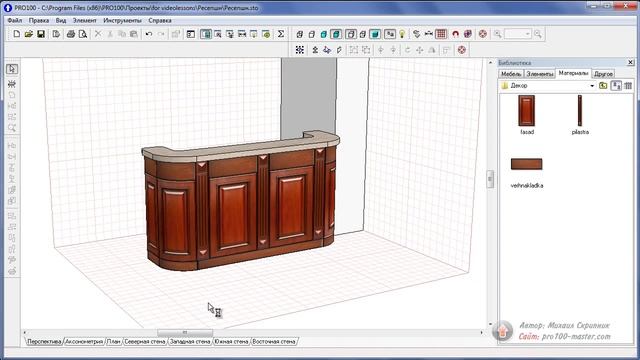This screenshot has width=640, height=360.
Task: Open the Другое library tab
Action: [603, 74]
